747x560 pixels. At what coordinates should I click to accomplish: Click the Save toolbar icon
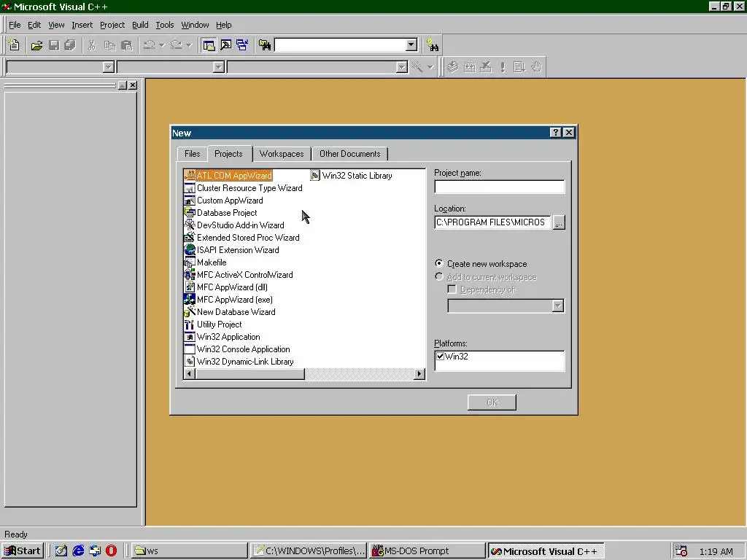pyautogui.click(x=54, y=45)
